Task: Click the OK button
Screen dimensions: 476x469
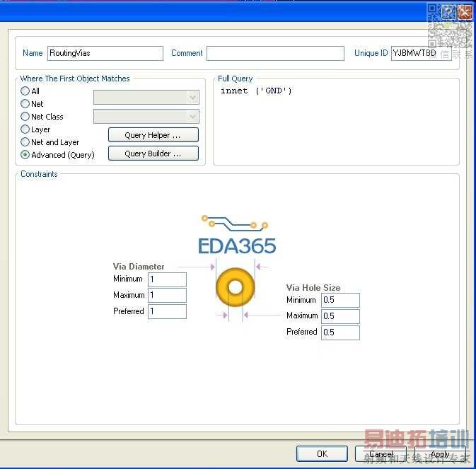Action: click(x=322, y=454)
